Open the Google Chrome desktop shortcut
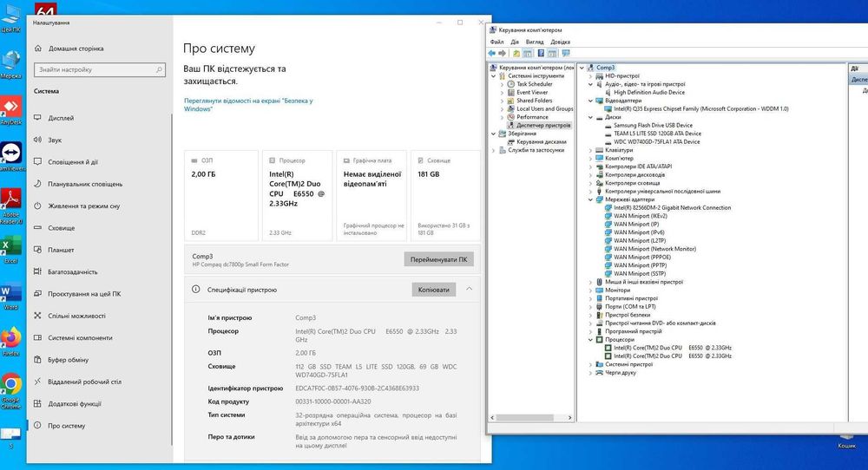Image resolution: width=868 pixels, height=470 pixels. point(11,391)
